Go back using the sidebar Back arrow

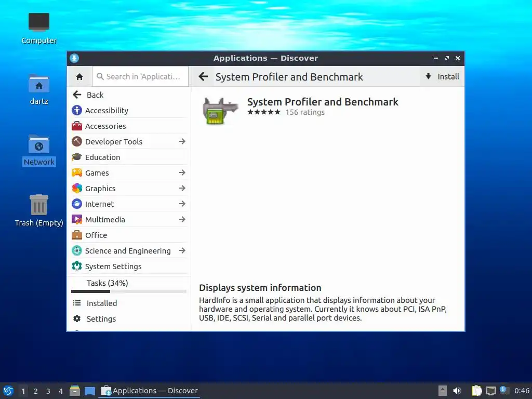point(77,95)
